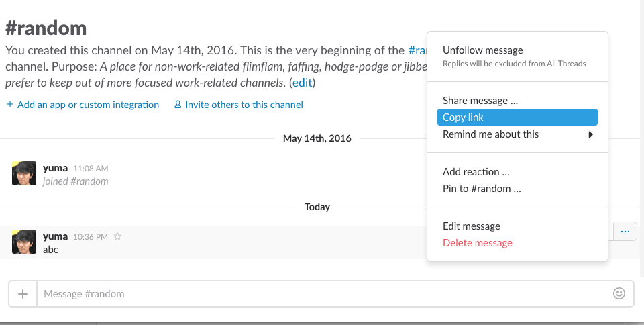
Task: Choose 'Share message …' menu entry
Action: 480,101
